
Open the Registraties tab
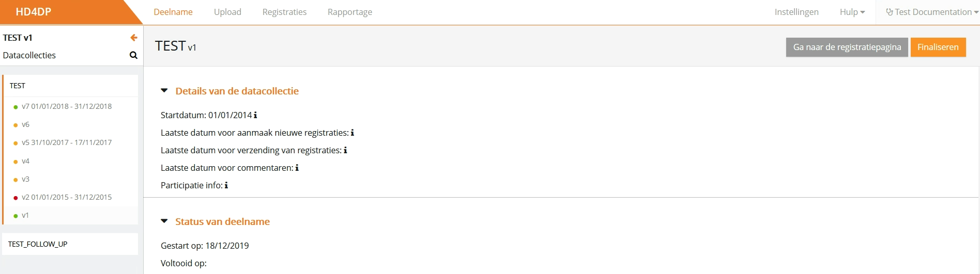284,12
